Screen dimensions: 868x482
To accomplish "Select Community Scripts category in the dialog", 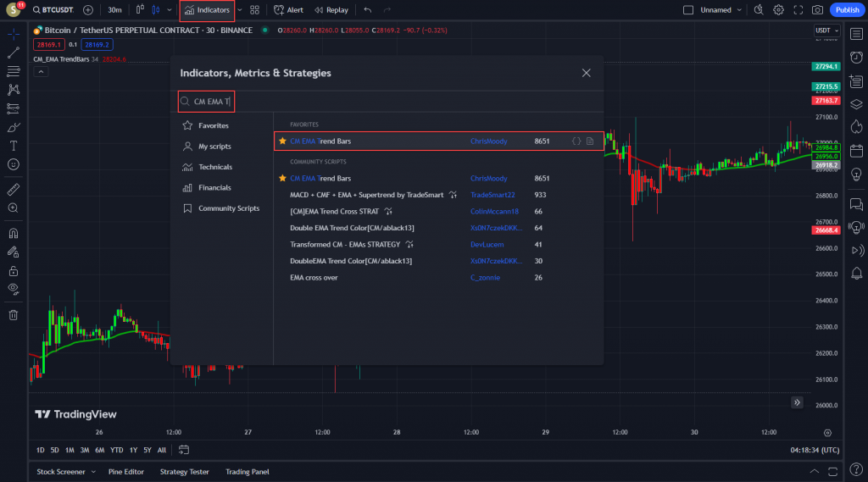I will click(x=228, y=208).
